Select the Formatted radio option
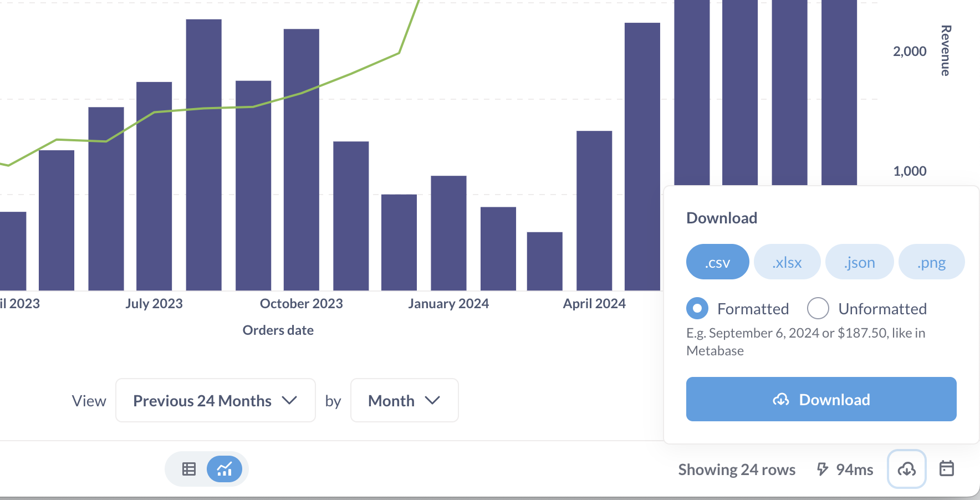This screenshot has width=980, height=500. 697,308
